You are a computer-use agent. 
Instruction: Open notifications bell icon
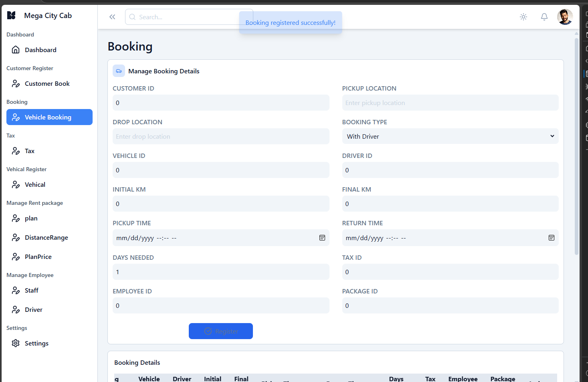544,17
